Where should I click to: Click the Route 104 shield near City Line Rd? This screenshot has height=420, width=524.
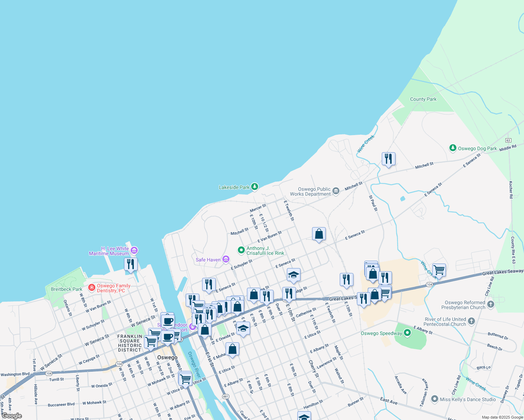point(430,285)
